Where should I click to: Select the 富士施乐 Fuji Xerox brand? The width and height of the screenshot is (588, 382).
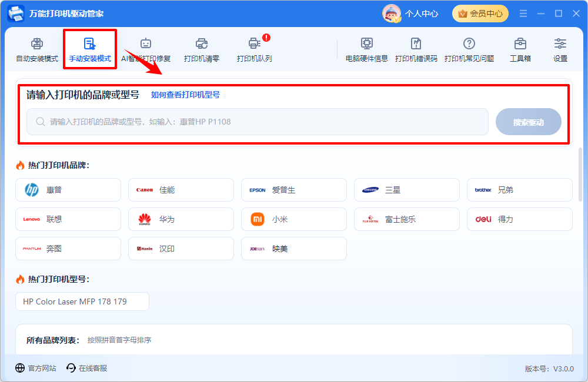click(x=407, y=219)
